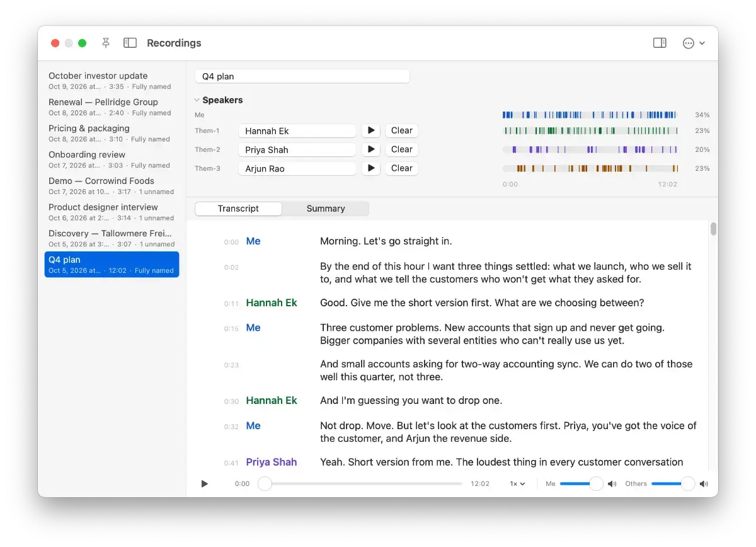Screen dimensions: 756x547
Task: Click Priya Shah name in transcript
Action: [272, 462]
